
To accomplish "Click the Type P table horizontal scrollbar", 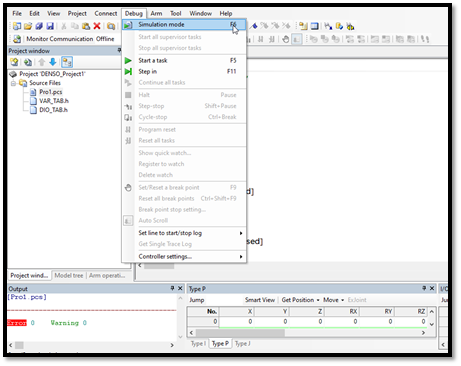I will 307,333.
